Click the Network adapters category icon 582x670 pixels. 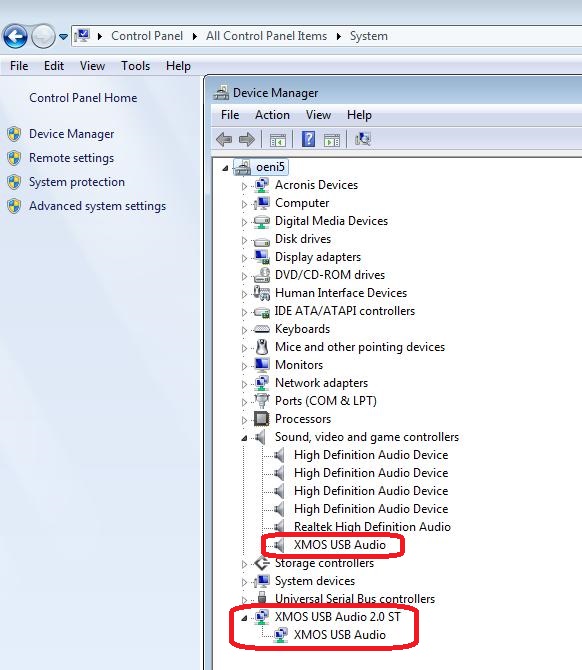tap(262, 383)
